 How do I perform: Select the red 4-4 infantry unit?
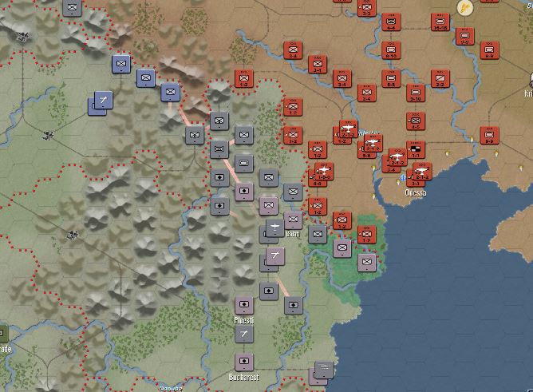tap(391, 22)
